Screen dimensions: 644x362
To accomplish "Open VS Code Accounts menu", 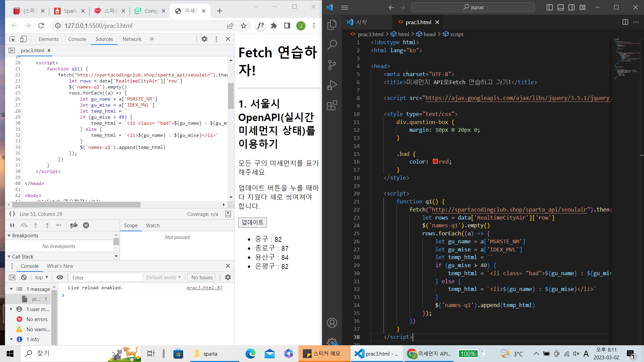I will click(x=332, y=323).
